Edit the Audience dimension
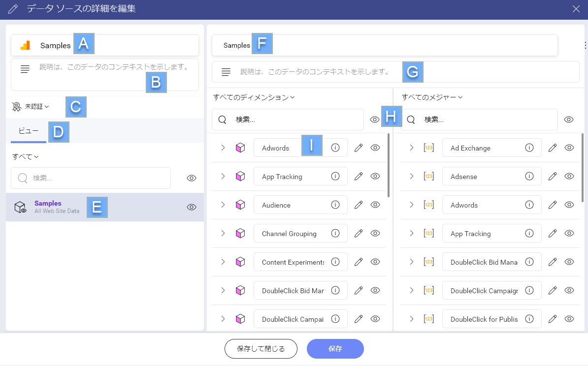This screenshot has height=366, width=588. click(x=359, y=205)
